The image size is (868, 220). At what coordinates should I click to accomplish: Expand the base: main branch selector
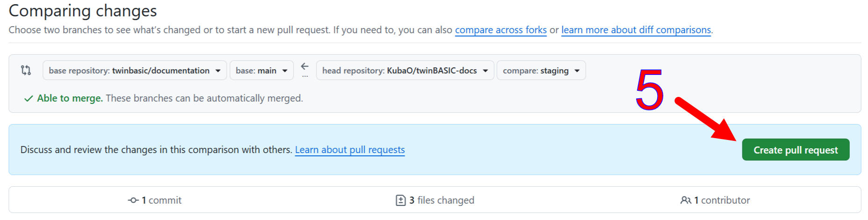tap(261, 70)
